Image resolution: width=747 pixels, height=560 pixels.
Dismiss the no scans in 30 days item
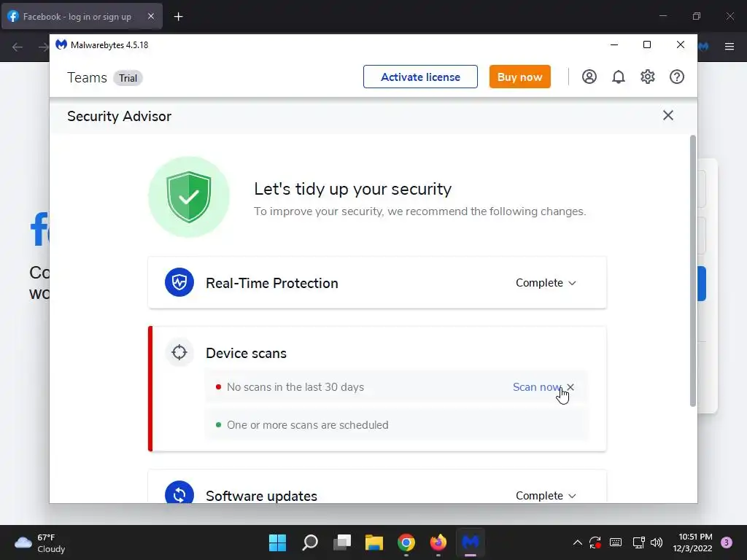(x=570, y=386)
